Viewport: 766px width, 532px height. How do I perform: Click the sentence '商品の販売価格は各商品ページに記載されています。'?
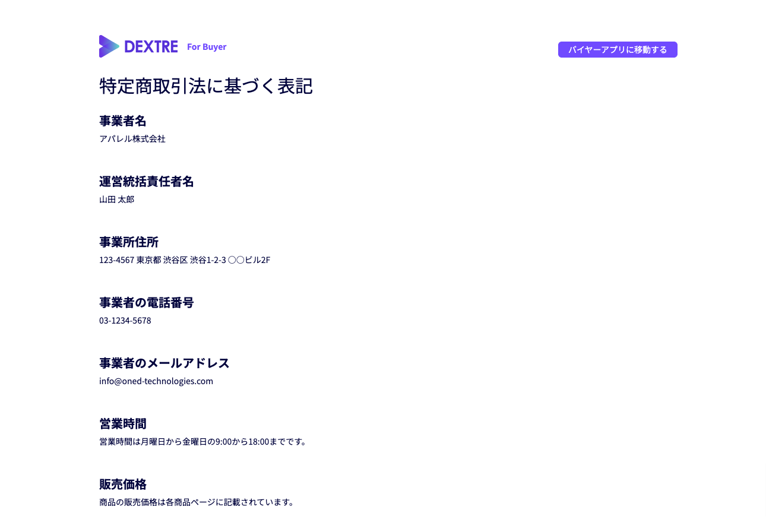[x=197, y=502]
